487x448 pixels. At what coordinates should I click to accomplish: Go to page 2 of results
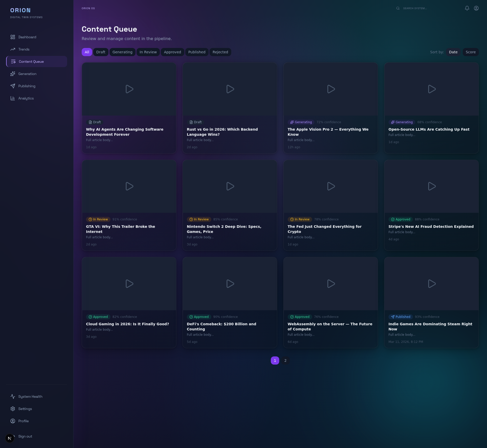[285, 360]
